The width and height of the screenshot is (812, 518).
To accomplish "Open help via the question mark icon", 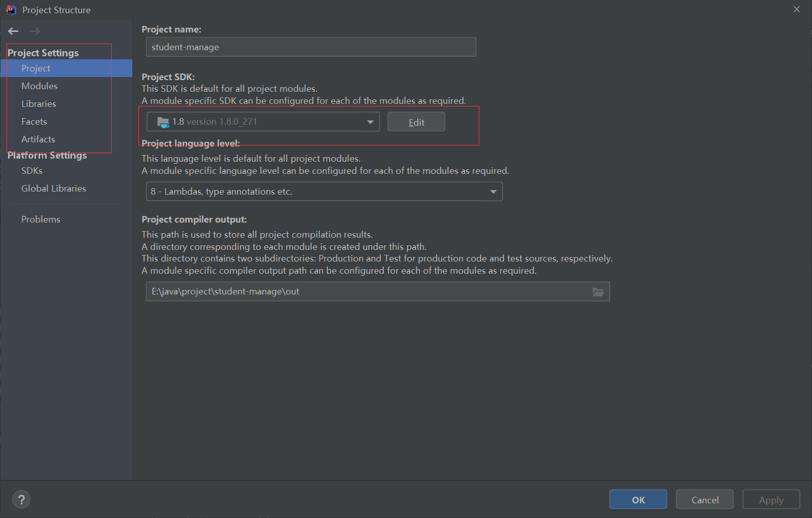I will (21, 499).
